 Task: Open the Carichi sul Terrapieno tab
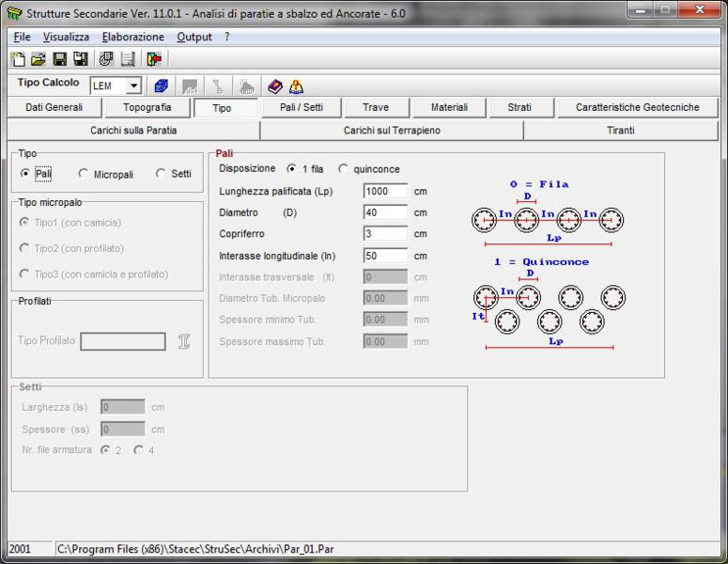391,131
